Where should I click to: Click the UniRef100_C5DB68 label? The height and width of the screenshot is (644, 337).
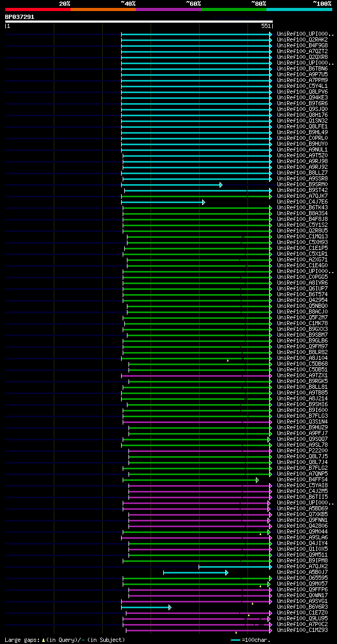click(302, 364)
